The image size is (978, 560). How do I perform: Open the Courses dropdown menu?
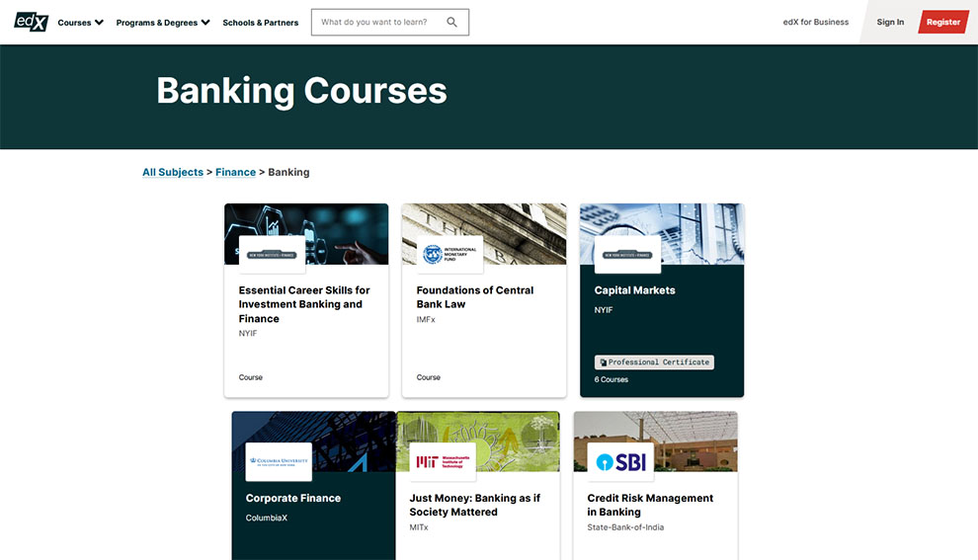click(80, 23)
